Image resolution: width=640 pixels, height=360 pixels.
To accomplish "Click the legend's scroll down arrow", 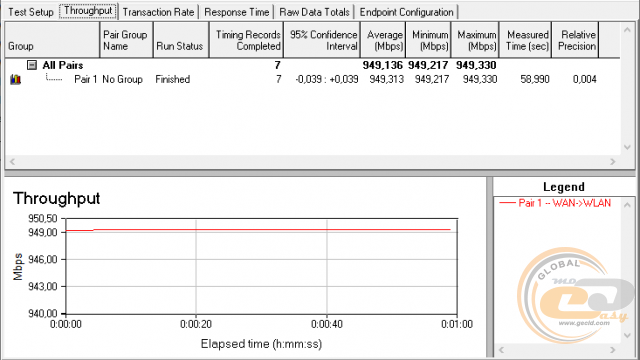I will click(627, 336).
